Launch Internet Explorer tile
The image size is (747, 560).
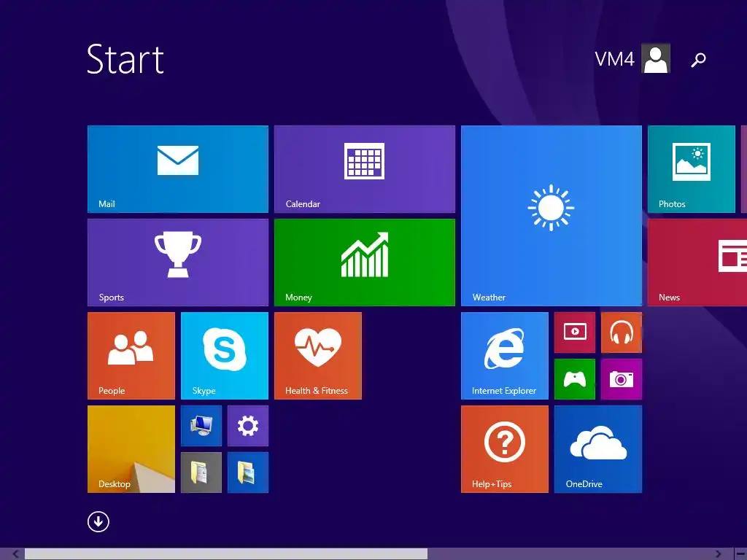505,356
